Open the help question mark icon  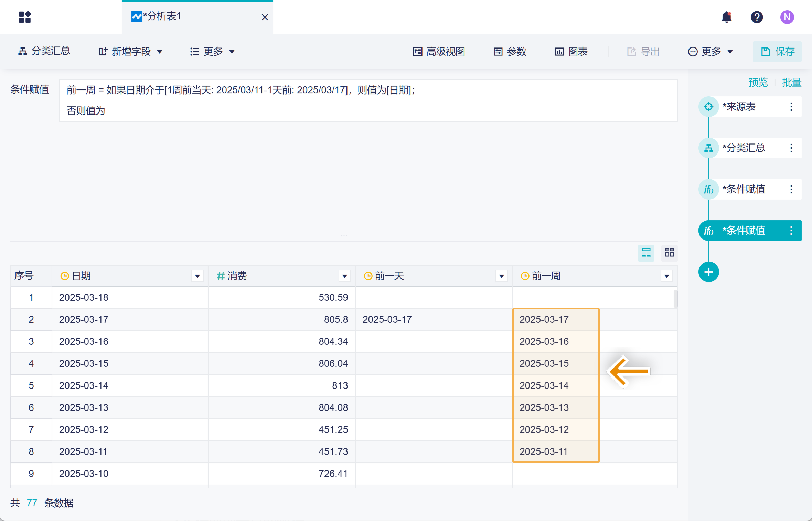(757, 17)
